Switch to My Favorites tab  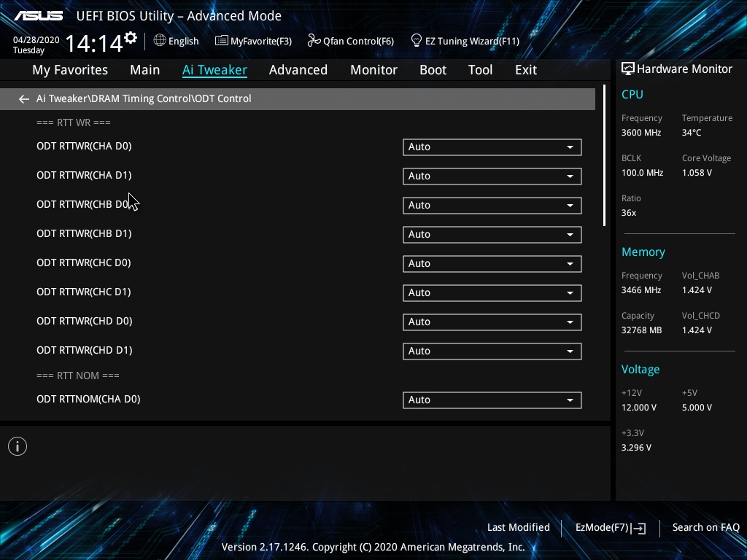click(70, 70)
